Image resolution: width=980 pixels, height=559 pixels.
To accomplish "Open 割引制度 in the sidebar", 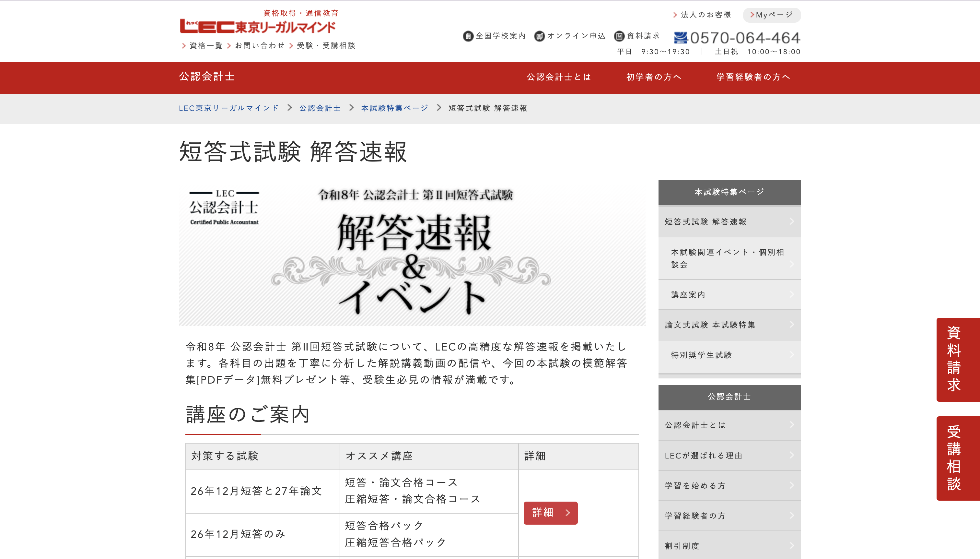I will point(729,546).
